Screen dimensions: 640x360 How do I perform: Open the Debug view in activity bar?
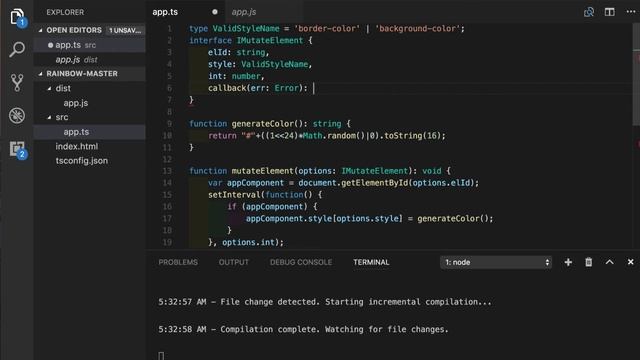(17, 116)
